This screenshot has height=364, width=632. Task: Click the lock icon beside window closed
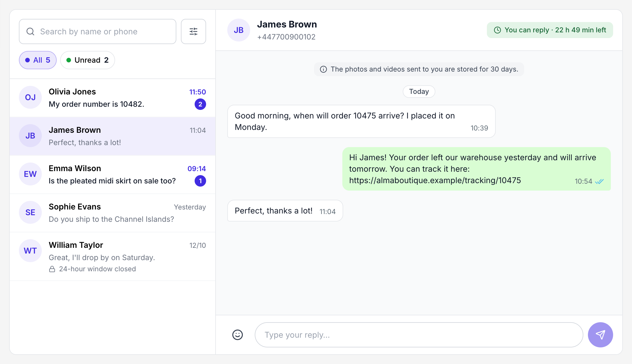click(x=52, y=269)
